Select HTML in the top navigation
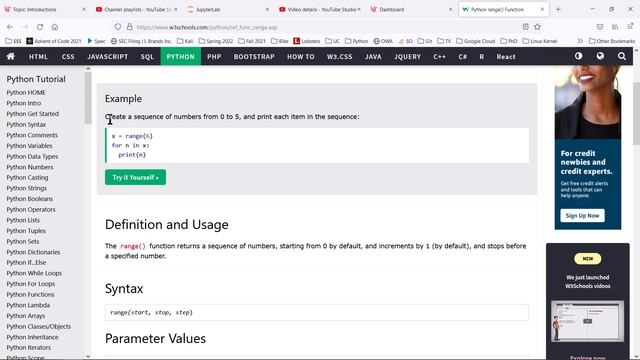 click(38, 57)
